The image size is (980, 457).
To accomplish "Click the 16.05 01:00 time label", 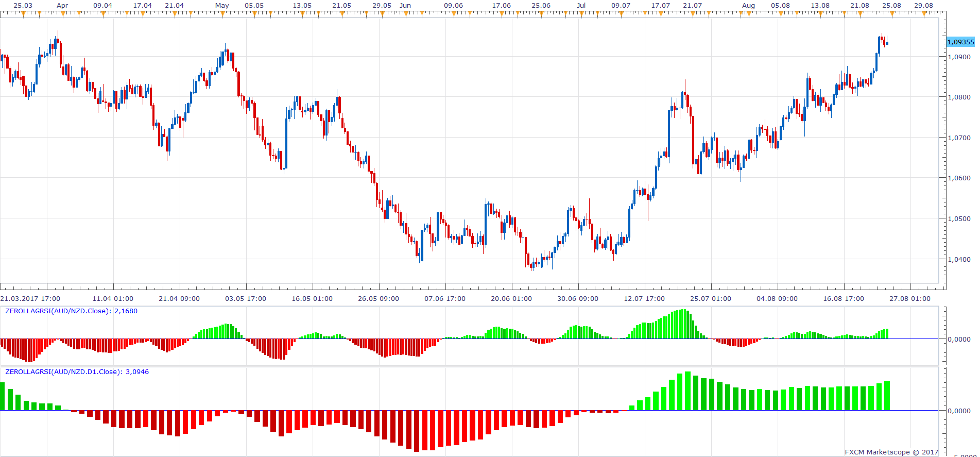I will point(312,299).
